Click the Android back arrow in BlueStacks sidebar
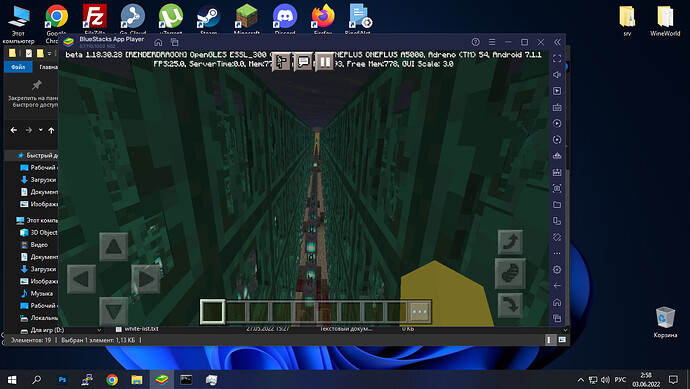This screenshot has width=690, height=389. 557,286
